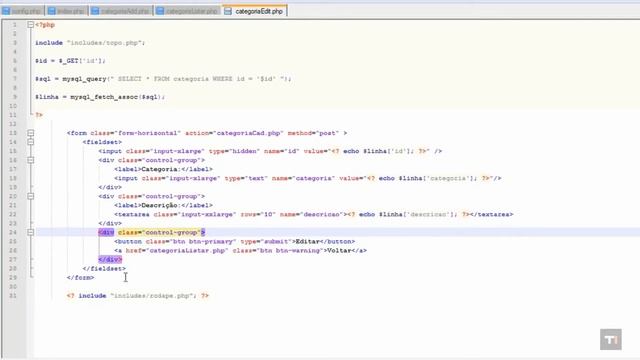Screen dimensions: 640x360
Task: Click the closing </form> tag
Action: pos(80,278)
